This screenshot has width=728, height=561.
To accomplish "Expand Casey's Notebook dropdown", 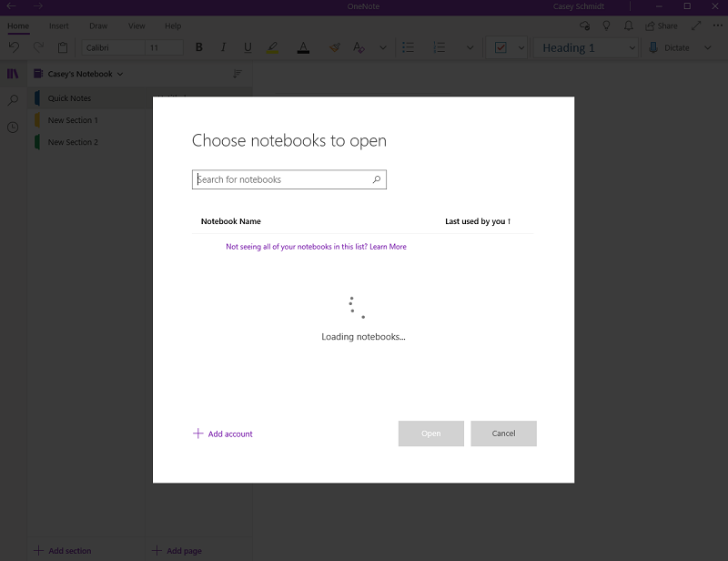I will 120,74.
